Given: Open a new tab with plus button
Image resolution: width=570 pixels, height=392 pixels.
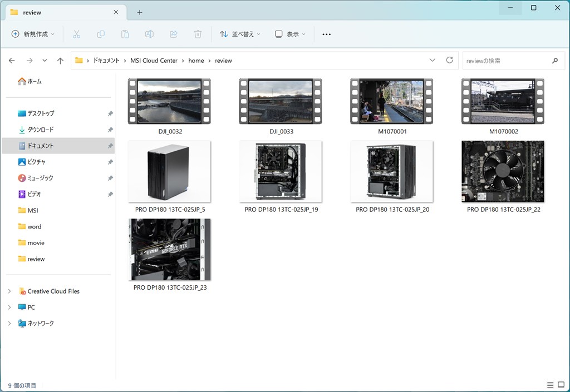Looking at the screenshot, I should (x=140, y=12).
